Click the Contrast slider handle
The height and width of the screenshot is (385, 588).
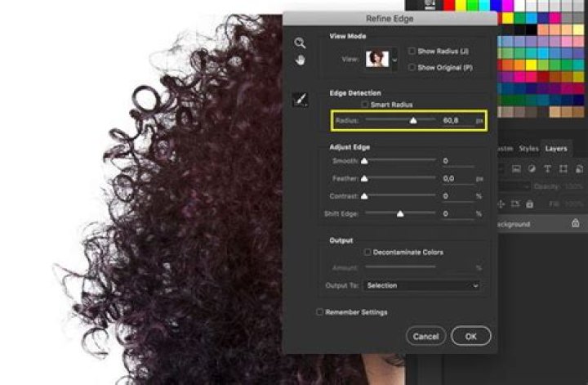pyautogui.click(x=364, y=196)
